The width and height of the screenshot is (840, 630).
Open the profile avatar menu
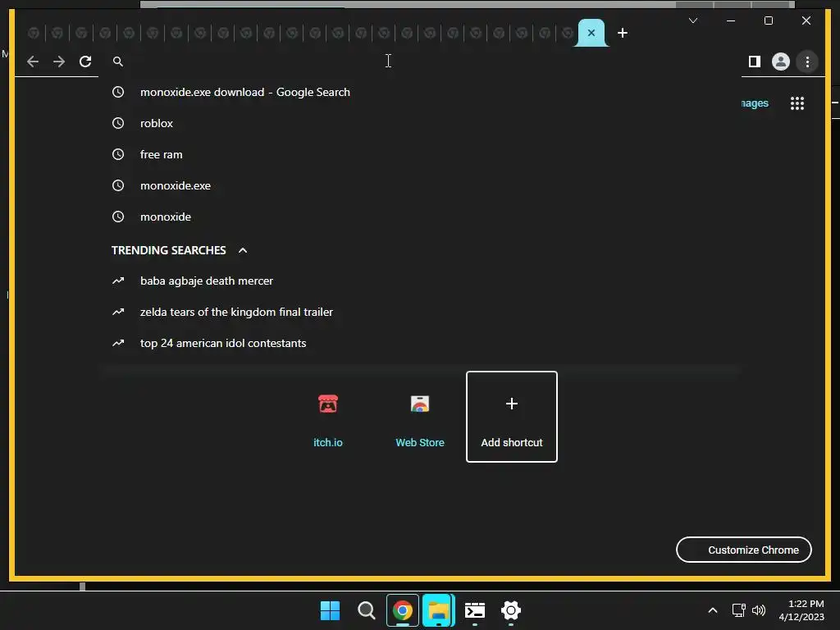tap(781, 62)
